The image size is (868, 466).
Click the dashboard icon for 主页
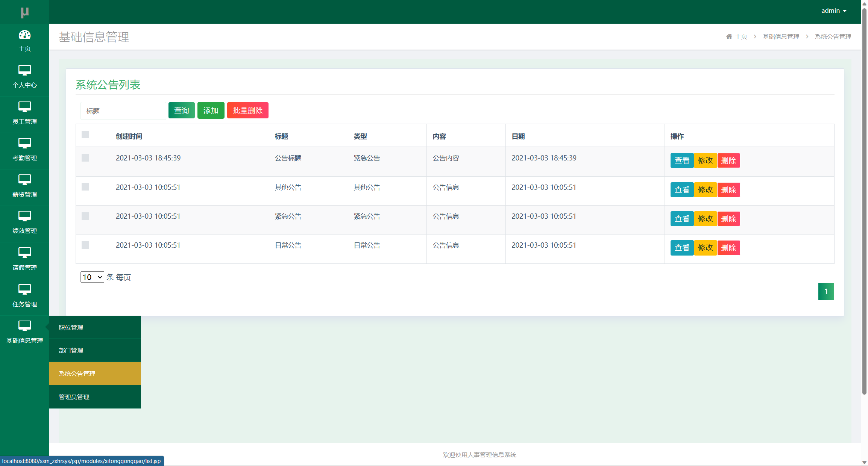coord(24,35)
